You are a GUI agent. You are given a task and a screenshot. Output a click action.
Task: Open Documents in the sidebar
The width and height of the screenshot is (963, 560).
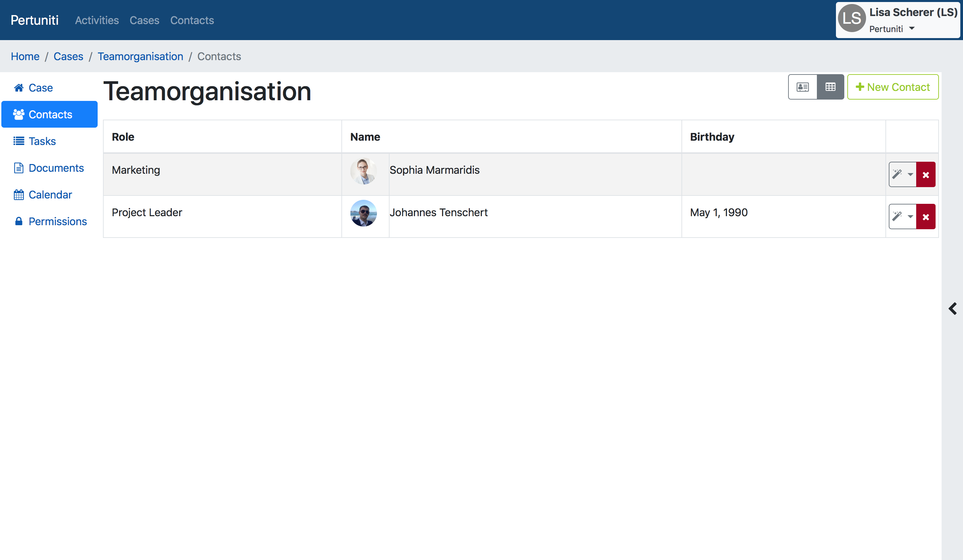coord(49,168)
